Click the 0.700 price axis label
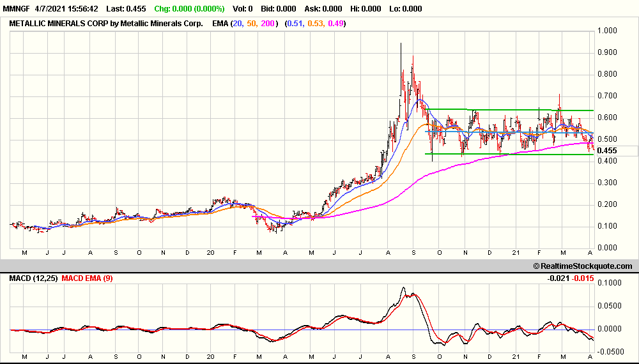Screen dimensions: 639x364 [x=607, y=96]
